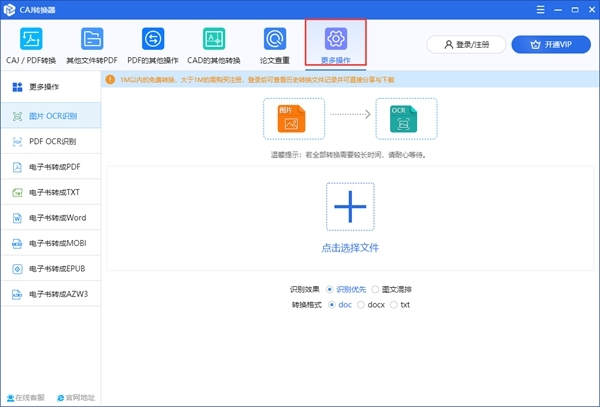
Task: Switch to 图片 OCR识别 menu item
Action: 51,115
